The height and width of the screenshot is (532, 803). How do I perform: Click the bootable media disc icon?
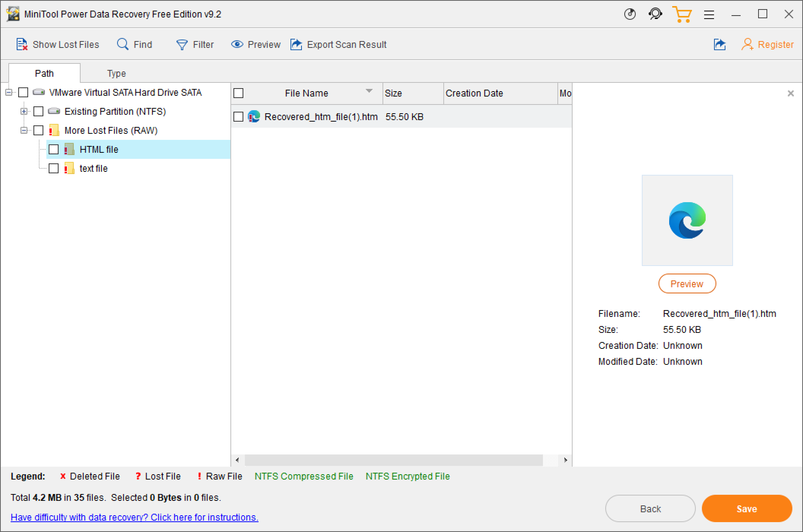[x=630, y=14]
